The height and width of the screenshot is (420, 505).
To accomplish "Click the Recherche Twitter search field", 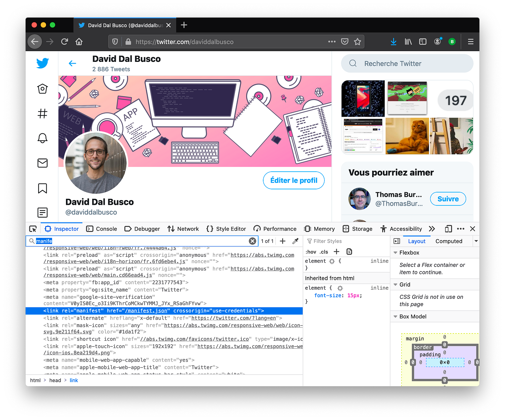I will tap(407, 63).
